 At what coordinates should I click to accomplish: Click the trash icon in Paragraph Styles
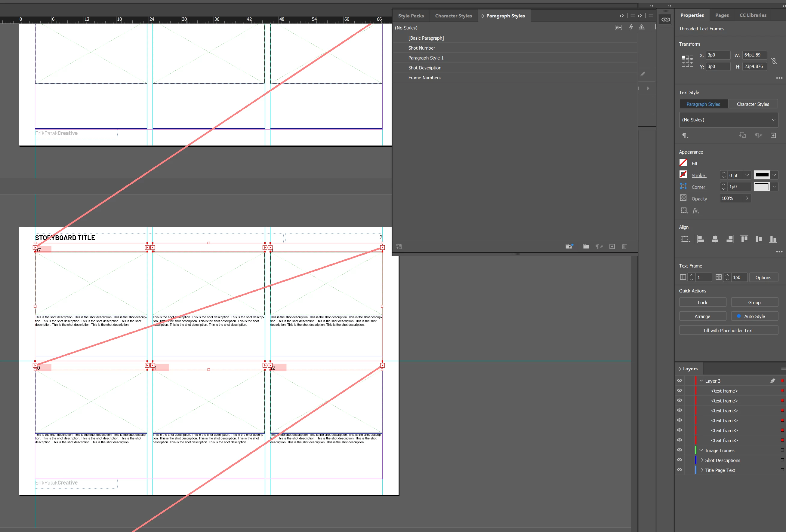tap(624, 246)
